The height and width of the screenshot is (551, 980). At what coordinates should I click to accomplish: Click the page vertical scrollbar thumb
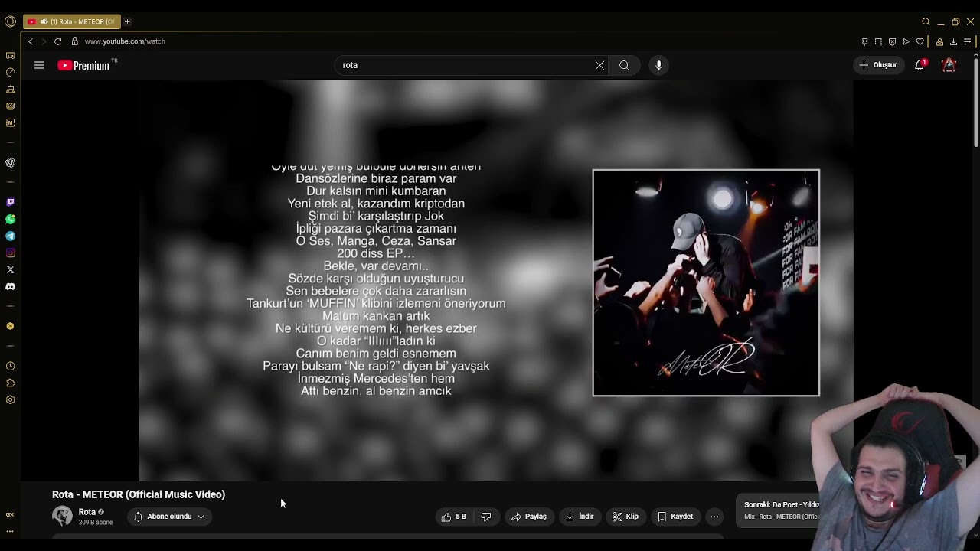(975, 101)
